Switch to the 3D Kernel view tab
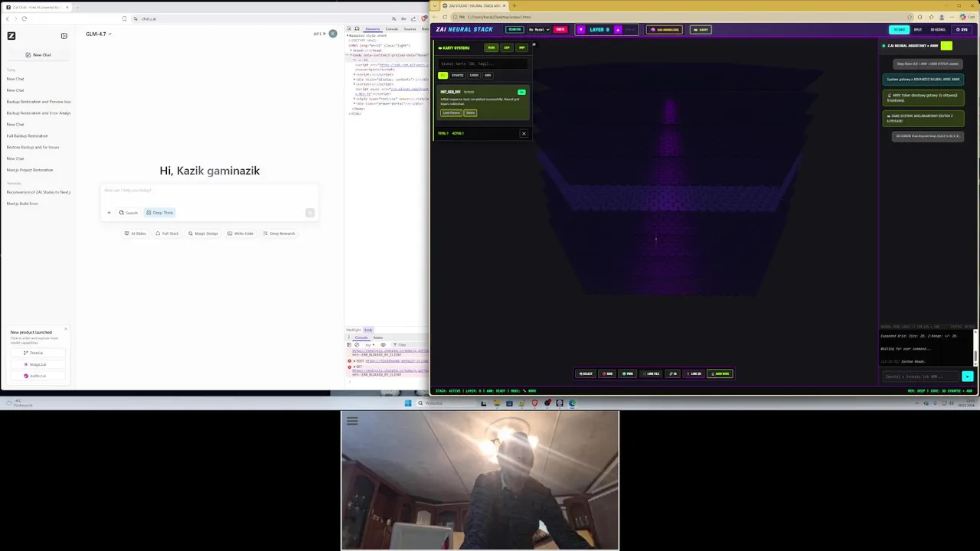Screen dimensions: 980x551 [x=938, y=30]
